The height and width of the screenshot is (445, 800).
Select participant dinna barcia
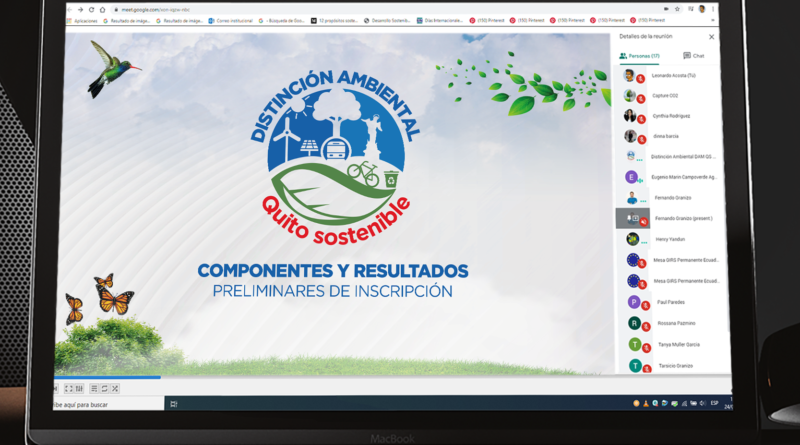[x=668, y=136]
